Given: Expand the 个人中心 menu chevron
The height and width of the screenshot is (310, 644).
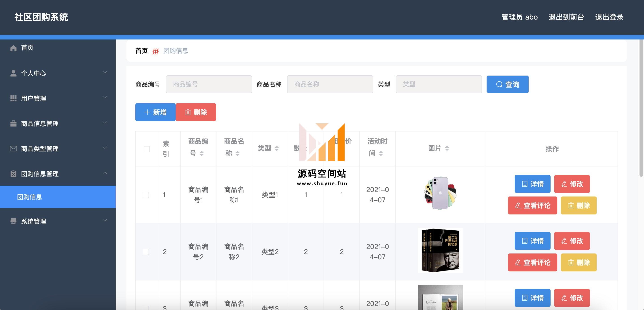Looking at the screenshot, I should tap(105, 72).
